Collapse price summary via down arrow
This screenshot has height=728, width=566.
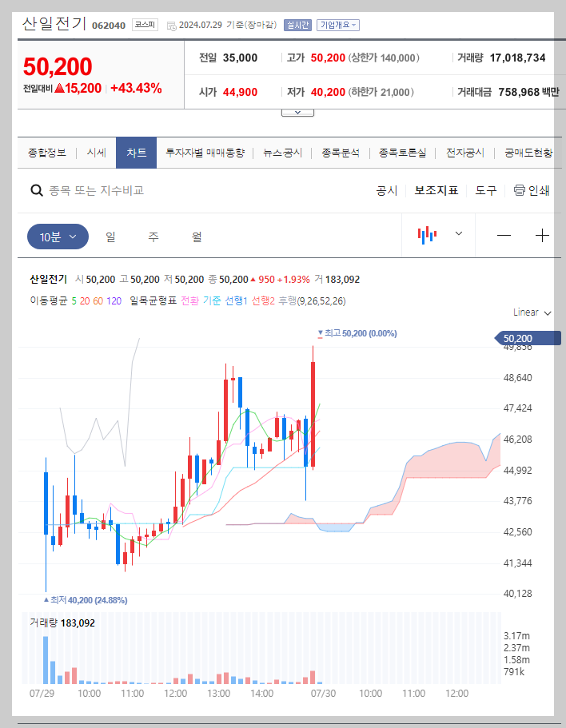click(x=297, y=112)
